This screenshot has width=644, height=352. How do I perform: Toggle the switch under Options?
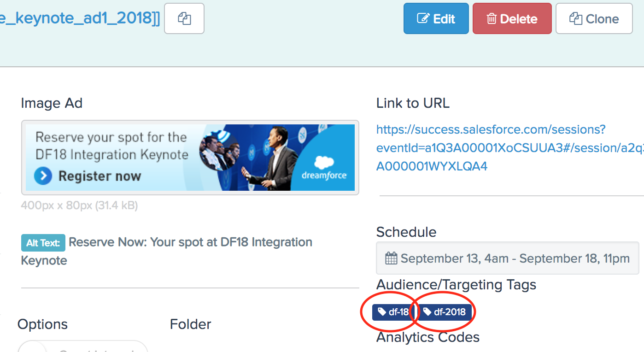(32, 347)
